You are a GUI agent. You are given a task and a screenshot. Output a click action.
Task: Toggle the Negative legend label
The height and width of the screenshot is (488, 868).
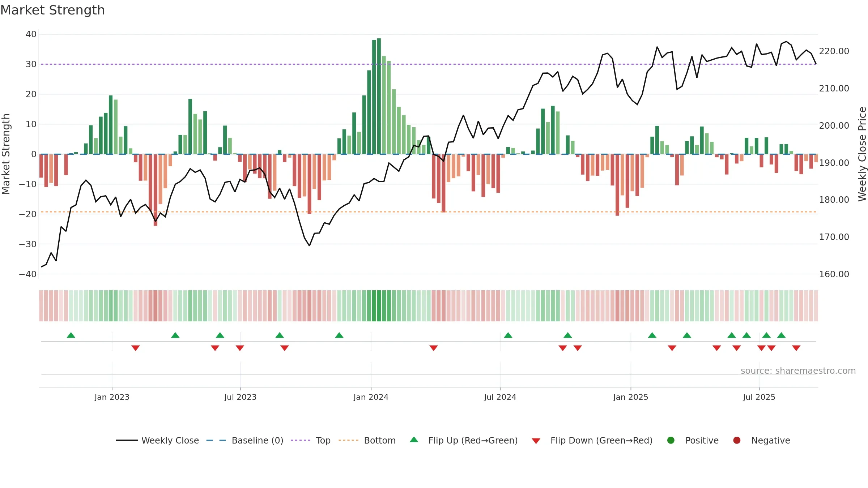click(x=771, y=440)
